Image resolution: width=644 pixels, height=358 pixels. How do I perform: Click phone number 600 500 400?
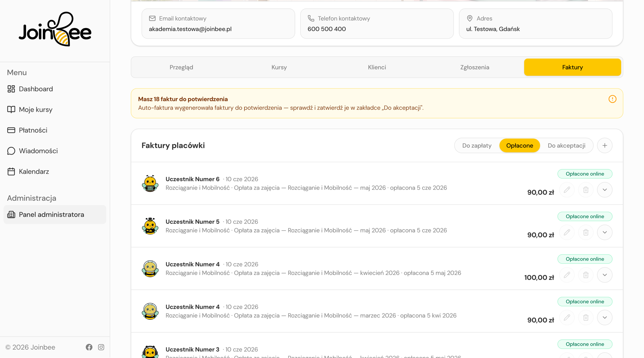[x=327, y=29]
